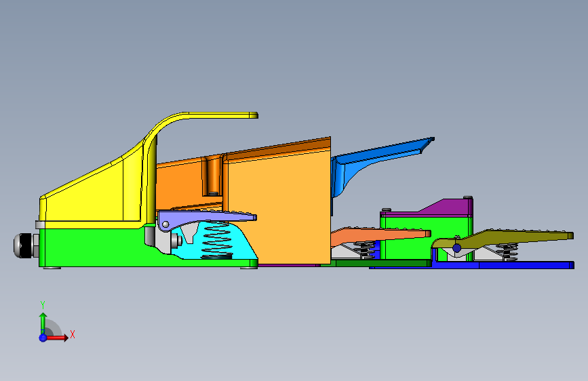Select the spring beneath the olive pedal

point(507,252)
